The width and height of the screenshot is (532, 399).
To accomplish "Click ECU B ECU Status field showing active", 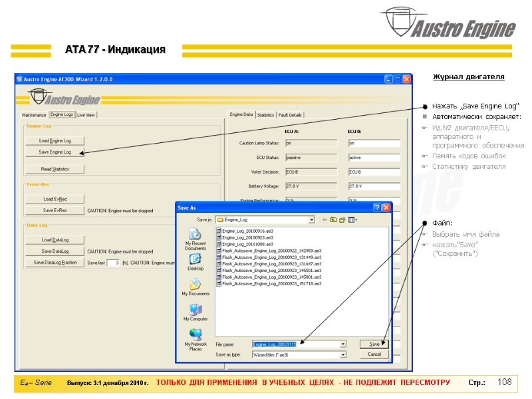I will point(374,158).
